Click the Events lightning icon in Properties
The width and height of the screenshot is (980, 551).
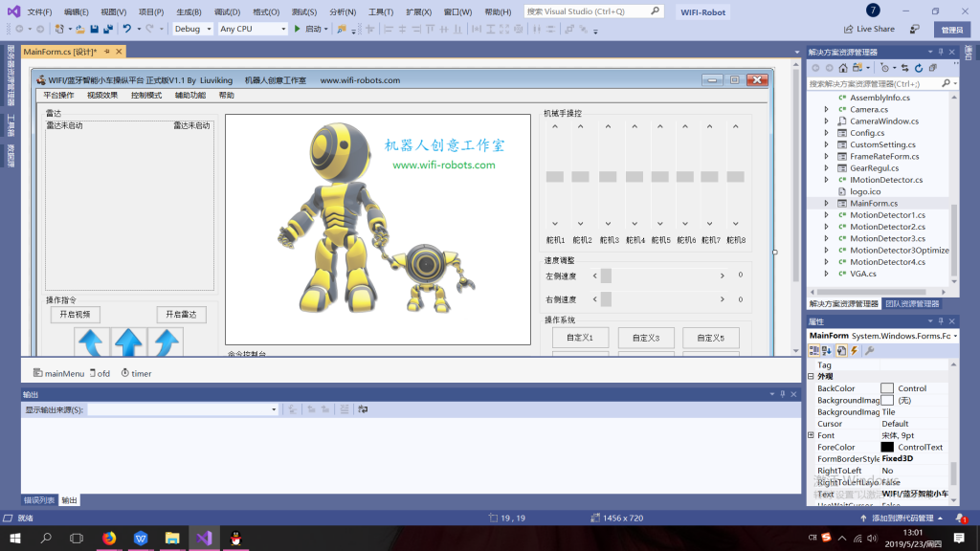pyautogui.click(x=855, y=350)
